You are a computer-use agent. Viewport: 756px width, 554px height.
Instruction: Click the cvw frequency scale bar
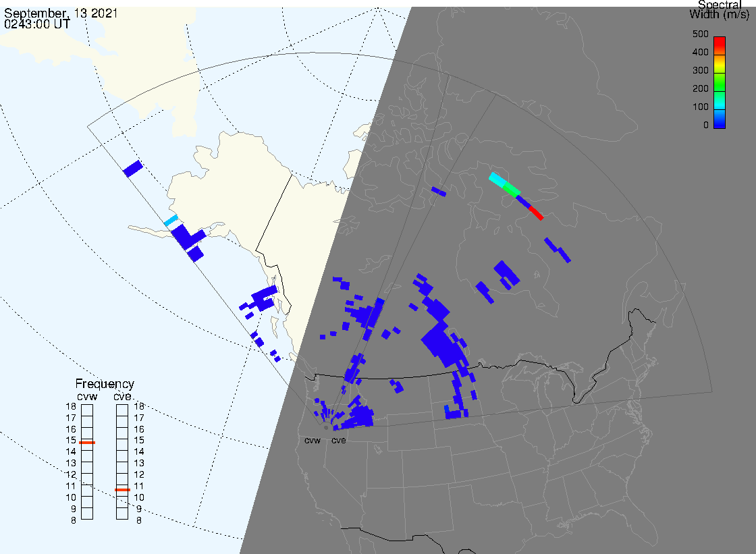click(x=87, y=462)
